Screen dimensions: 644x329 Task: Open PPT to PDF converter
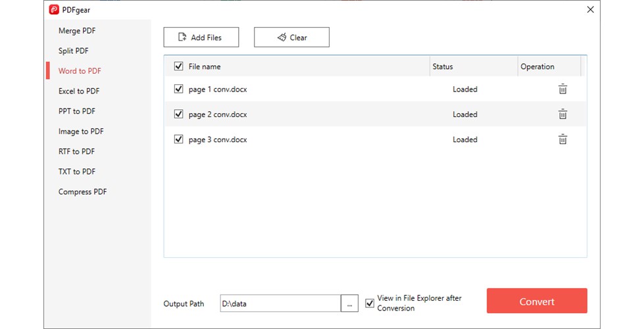point(77,111)
